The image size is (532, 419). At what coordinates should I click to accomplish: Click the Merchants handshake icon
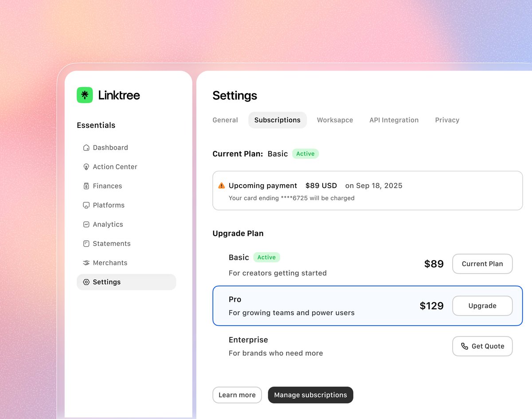[86, 263]
